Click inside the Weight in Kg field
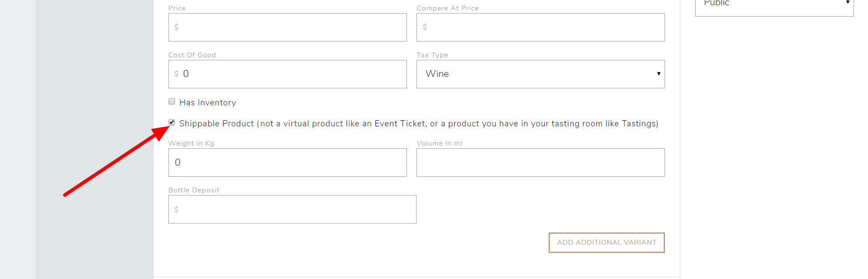This screenshot has width=868, height=279. pos(287,162)
